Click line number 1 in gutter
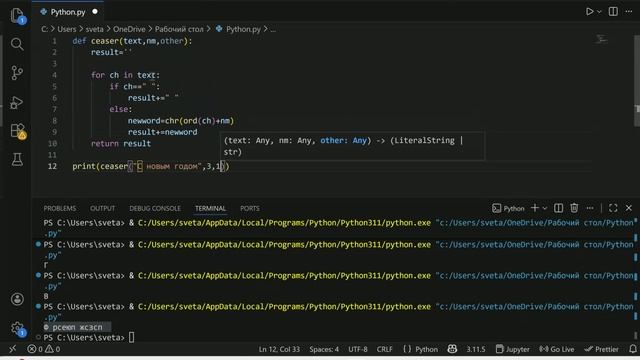 (x=54, y=41)
